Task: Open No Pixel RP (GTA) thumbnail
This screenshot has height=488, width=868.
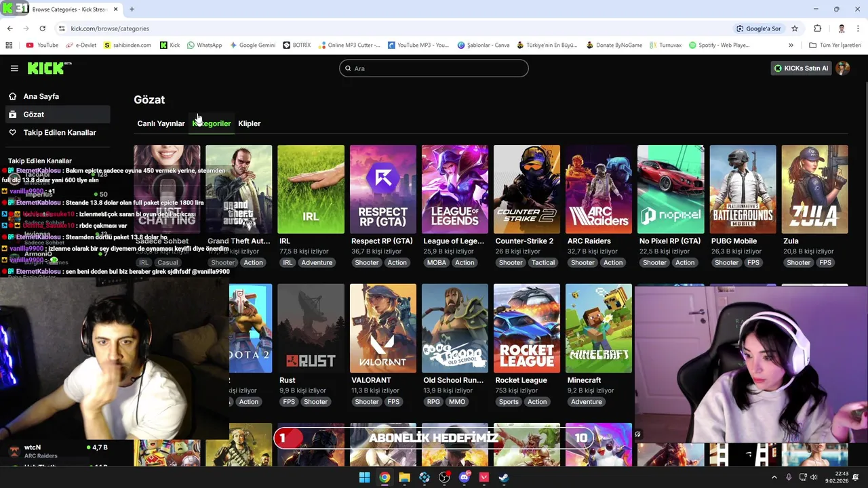Action: click(671, 189)
